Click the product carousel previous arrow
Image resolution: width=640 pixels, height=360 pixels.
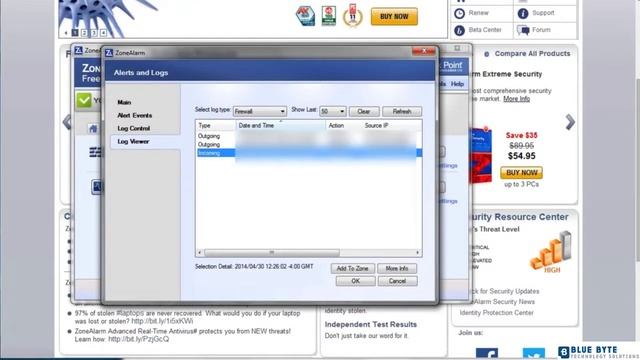[x=67, y=122]
